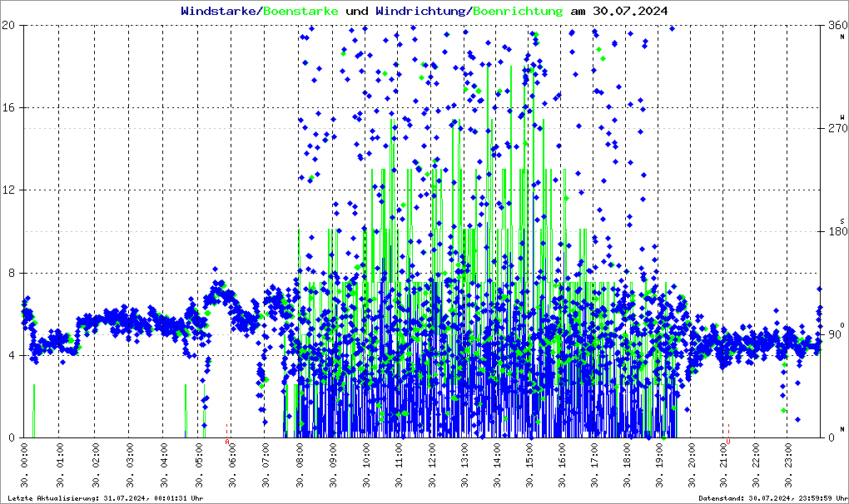Click the 'Letzte Aktualisierung' footer text

pos(106,498)
